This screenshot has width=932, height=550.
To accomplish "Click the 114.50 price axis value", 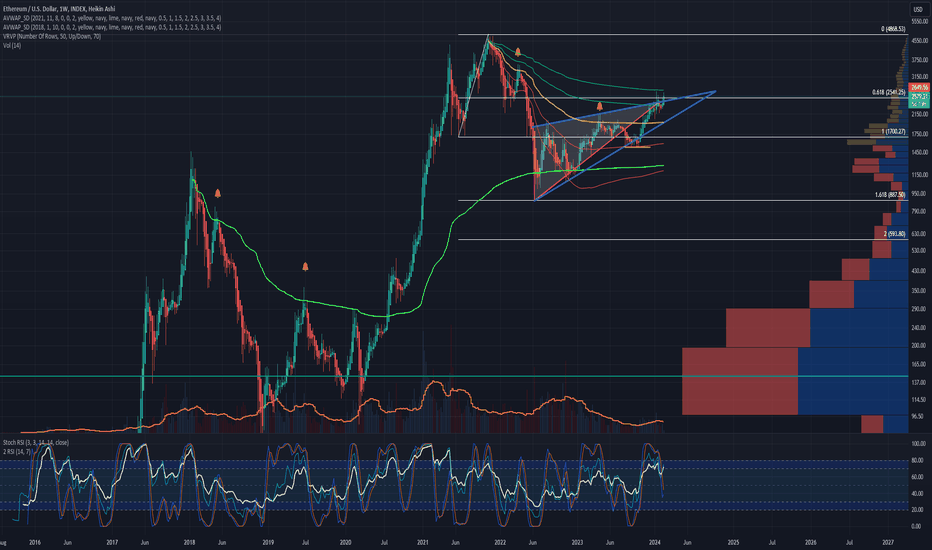I will click(919, 400).
